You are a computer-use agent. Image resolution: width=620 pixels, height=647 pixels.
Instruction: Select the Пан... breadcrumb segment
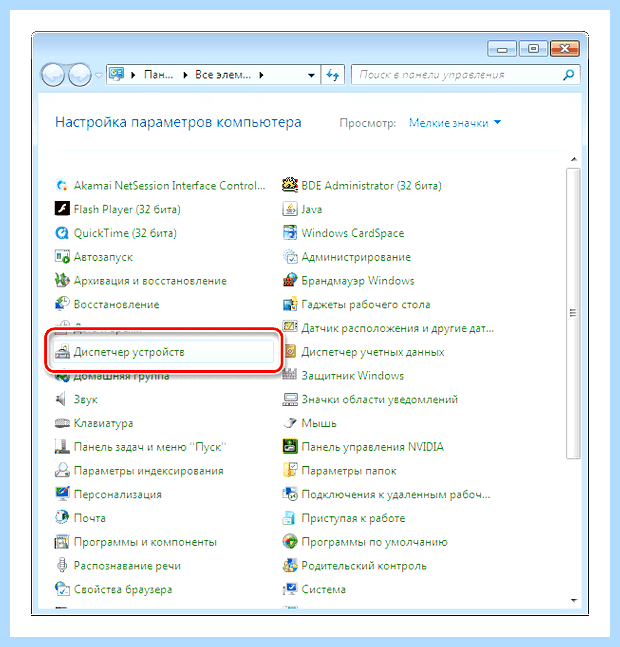pyautogui.click(x=158, y=75)
